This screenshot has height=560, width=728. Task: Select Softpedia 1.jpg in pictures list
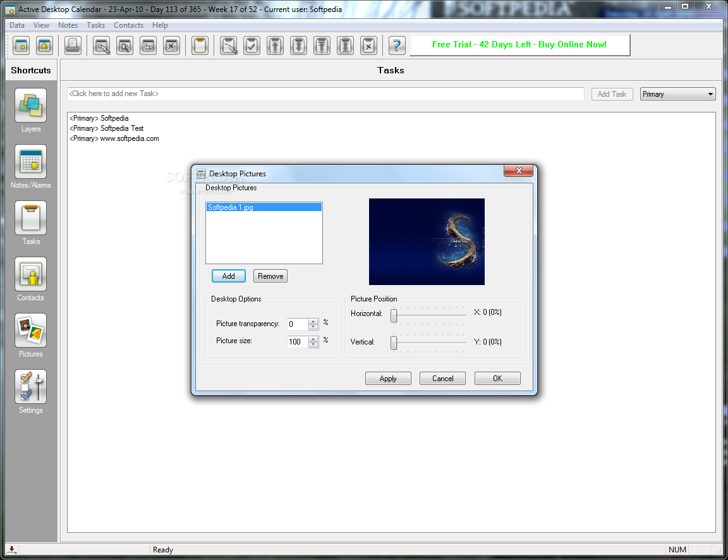[x=264, y=207]
